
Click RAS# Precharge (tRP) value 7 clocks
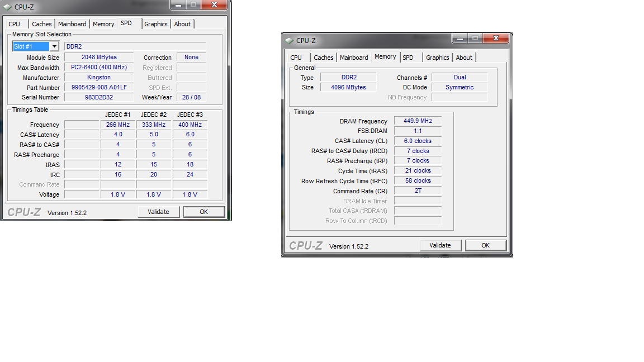point(418,160)
